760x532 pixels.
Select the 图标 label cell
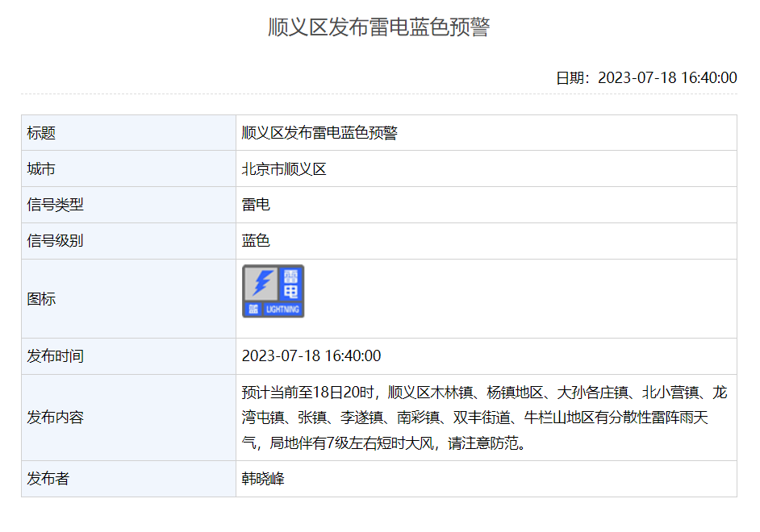point(42,299)
